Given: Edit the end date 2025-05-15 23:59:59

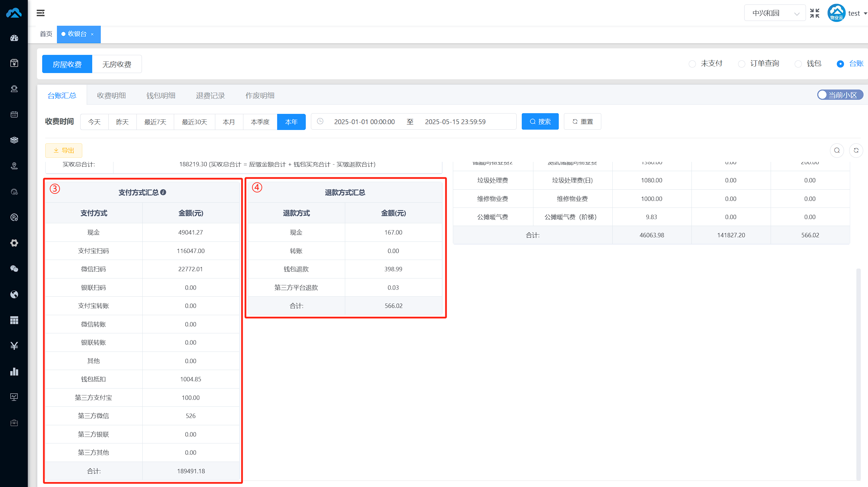Looking at the screenshot, I should tap(455, 122).
